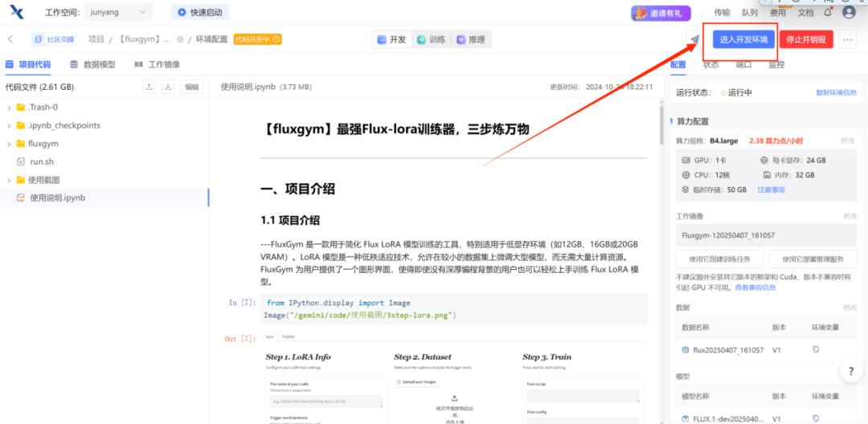This screenshot has width=868, height=424.
Task: Expand the 使用截图 folder
Action: point(9,180)
